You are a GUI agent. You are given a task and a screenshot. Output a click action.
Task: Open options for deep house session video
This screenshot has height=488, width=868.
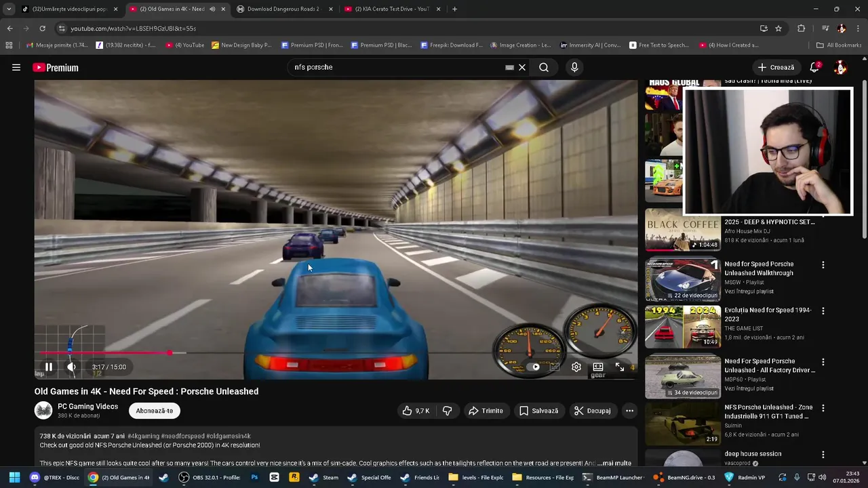point(823,455)
